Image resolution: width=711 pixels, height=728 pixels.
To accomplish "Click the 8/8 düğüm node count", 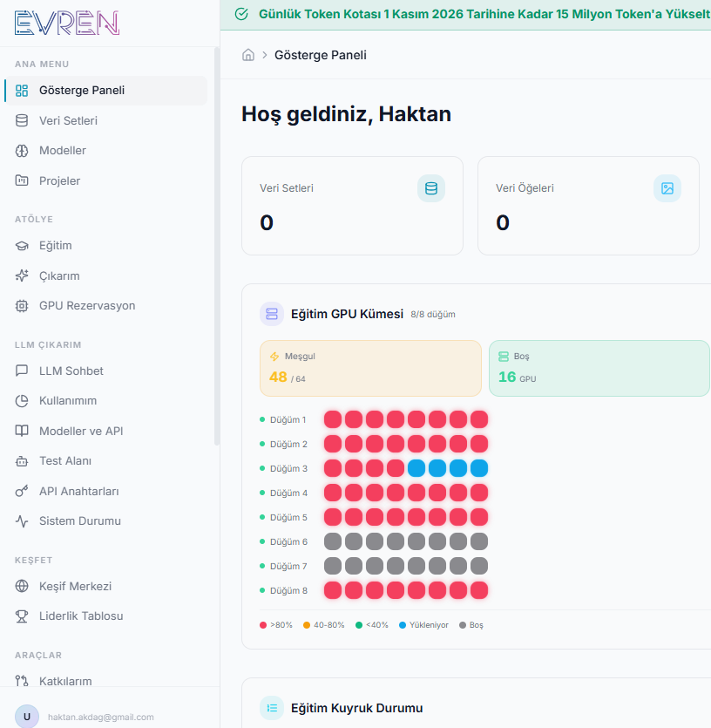I will click(433, 315).
